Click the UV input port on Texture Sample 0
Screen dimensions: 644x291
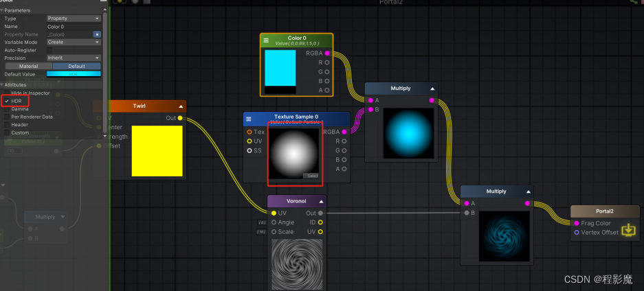(249, 141)
